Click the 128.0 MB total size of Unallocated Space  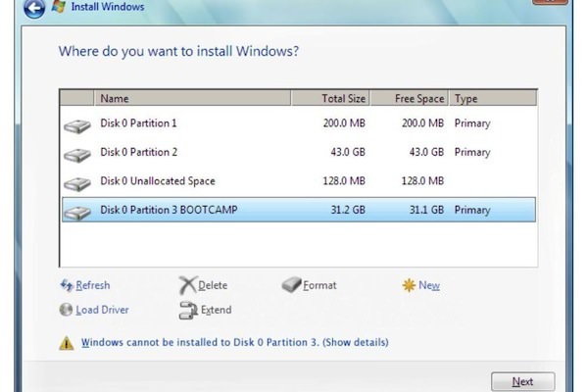click(x=344, y=181)
